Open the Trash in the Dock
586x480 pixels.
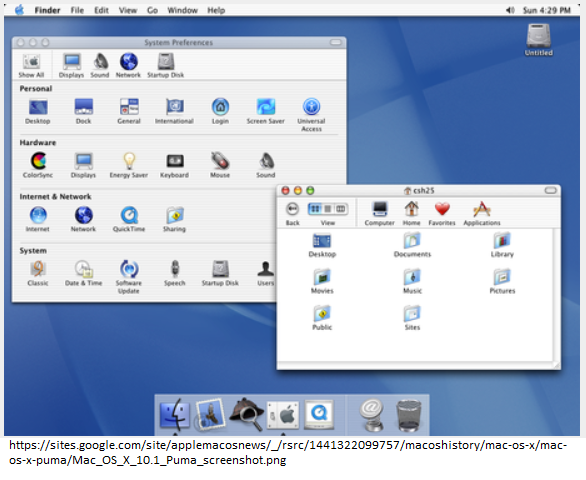[408, 415]
